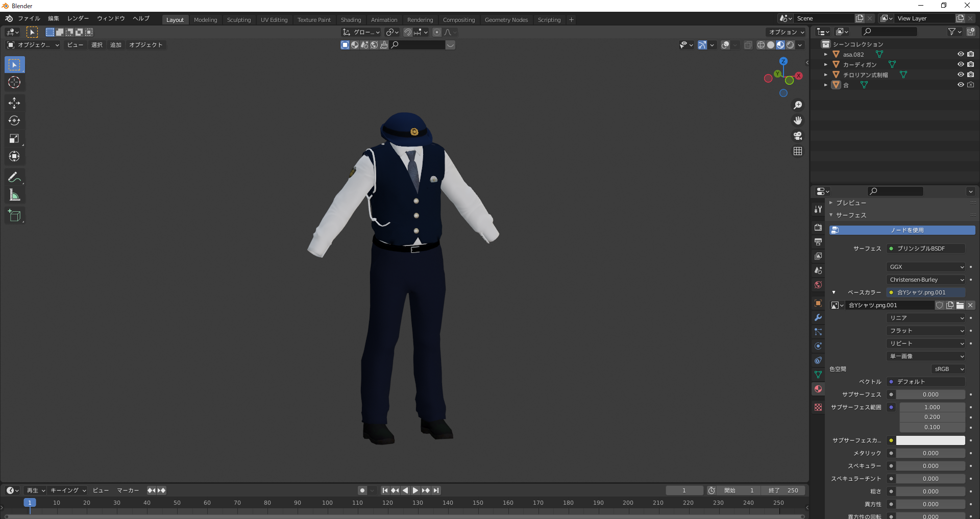Open the sRGB color space dropdown

point(948,369)
